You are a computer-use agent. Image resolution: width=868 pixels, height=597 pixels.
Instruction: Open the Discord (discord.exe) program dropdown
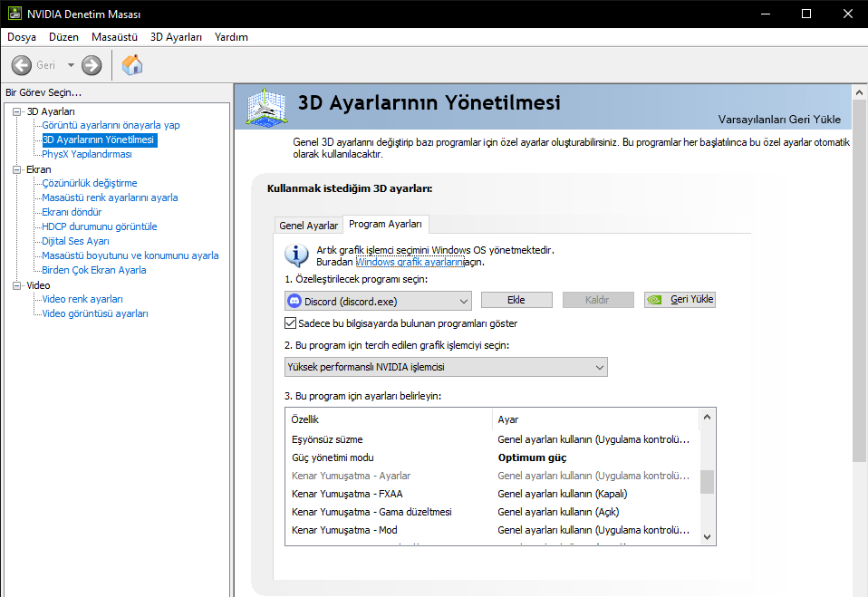click(378, 301)
